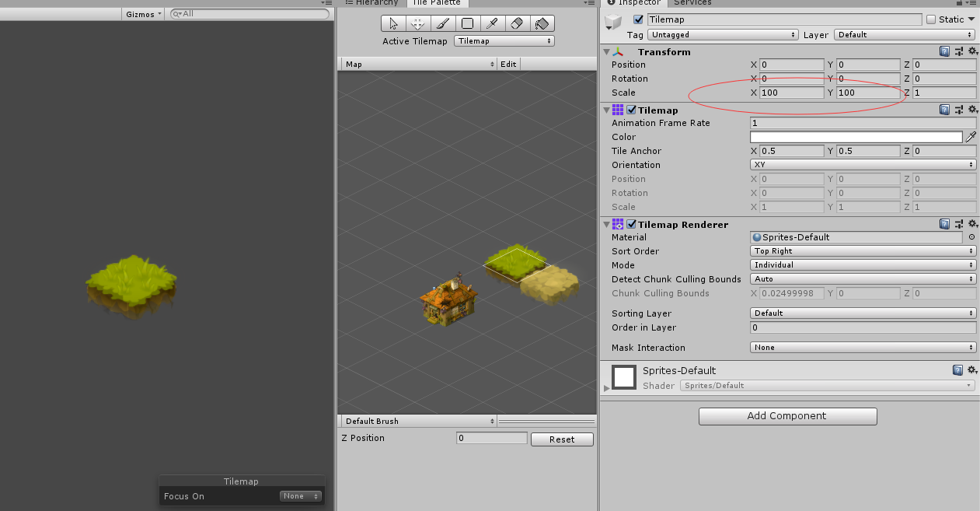Click the Edit palette button
This screenshot has width=980, height=511.
tap(508, 64)
